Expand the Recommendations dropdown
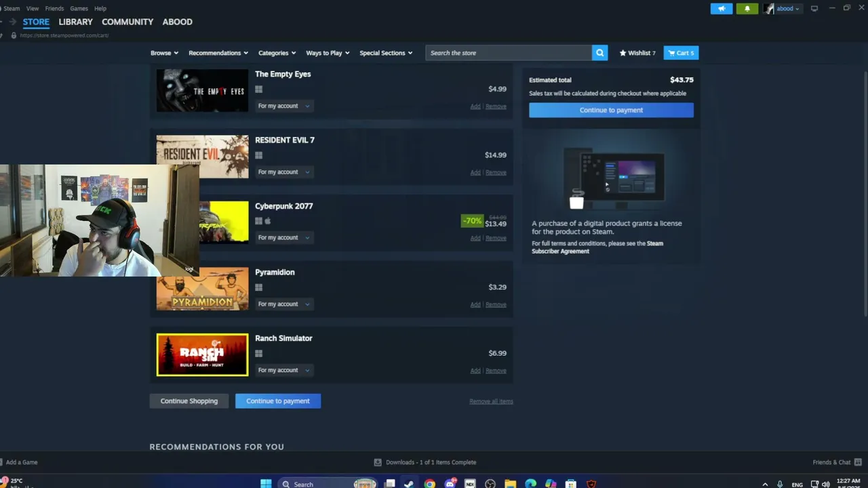This screenshot has width=868, height=488. click(218, 53)
